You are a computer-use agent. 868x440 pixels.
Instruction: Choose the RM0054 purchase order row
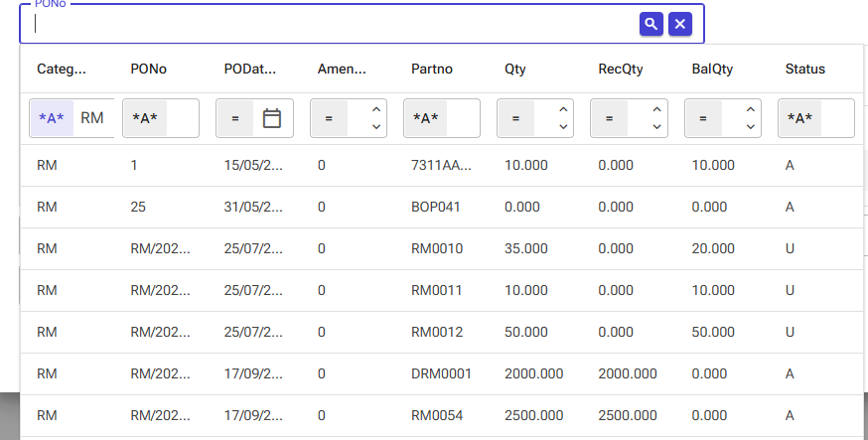coord(442,415)
